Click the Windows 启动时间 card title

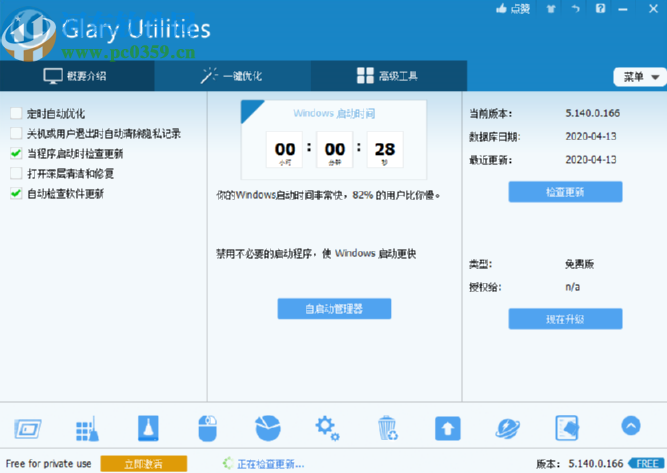point(334,114)
